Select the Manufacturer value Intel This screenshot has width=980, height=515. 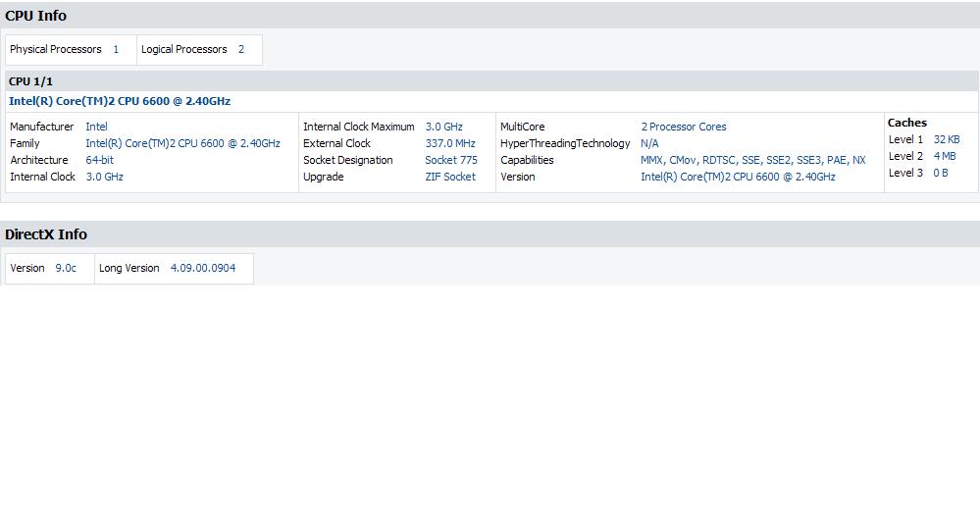pyautogui.click(x=96, y=127)
